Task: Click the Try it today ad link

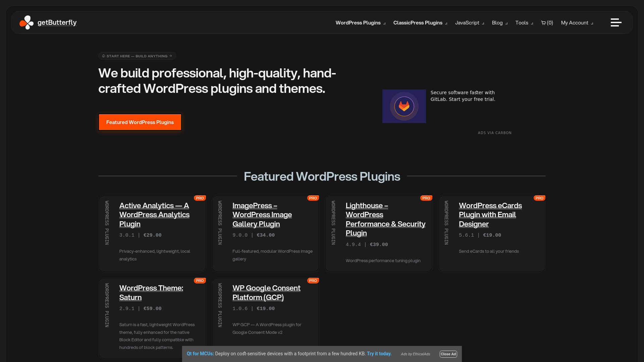Action: pos(379,354)
